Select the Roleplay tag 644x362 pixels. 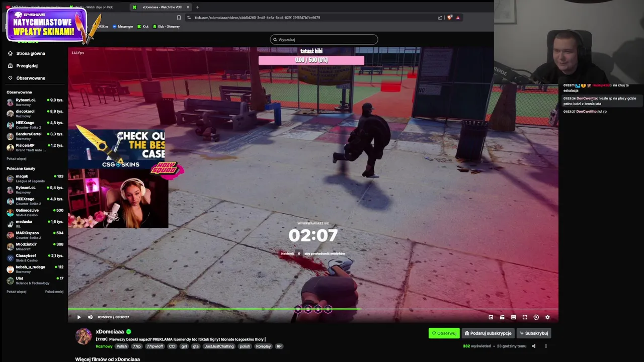(263, 346)
